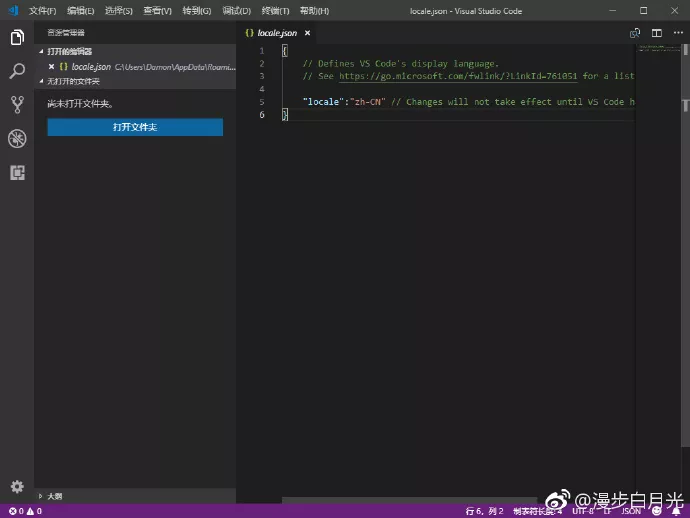The height and width of the screenshot is (518, 690).
Task: Click the open changes icon in editor toolbar
Action: coord(635,33)
